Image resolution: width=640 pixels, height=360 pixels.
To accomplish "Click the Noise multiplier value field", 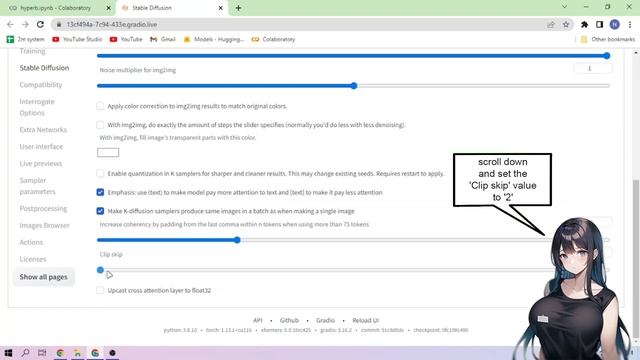I will coord(592,69).
